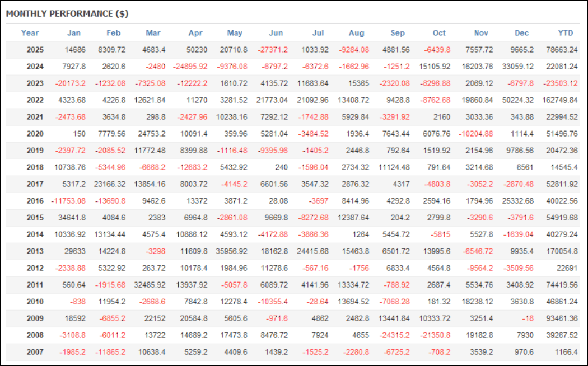Click the 2025 June loss -27371.2
Viewport: 588px width, 366px height.
pyautogui.click(x=273, y=50)
